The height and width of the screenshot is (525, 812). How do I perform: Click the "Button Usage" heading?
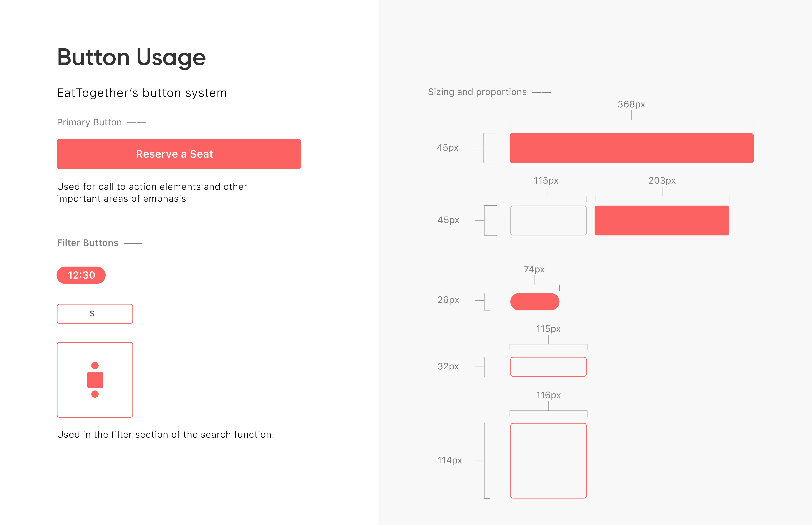(131, 57)
